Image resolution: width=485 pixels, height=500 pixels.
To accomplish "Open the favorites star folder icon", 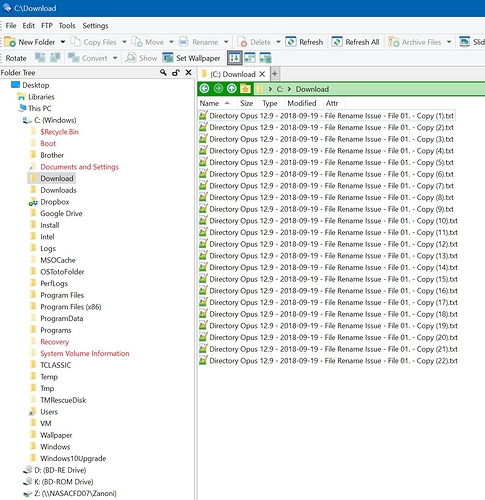I will tap(246, 89).
